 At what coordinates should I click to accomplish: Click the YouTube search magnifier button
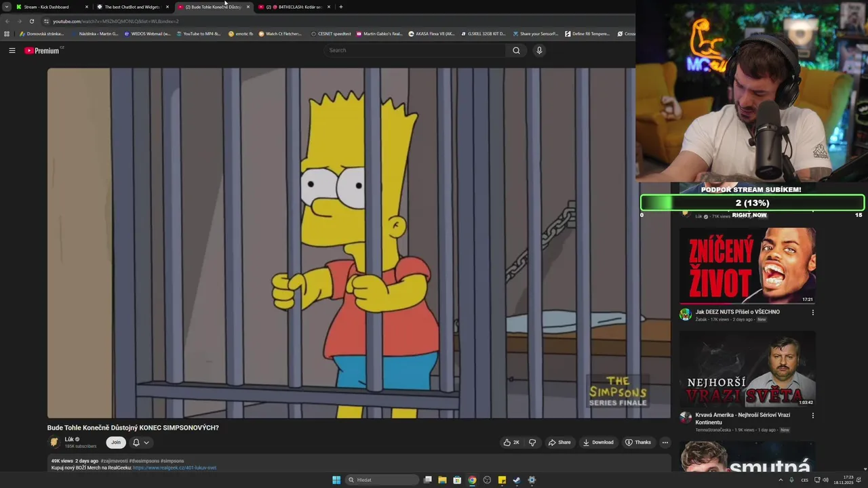[516, 50]
